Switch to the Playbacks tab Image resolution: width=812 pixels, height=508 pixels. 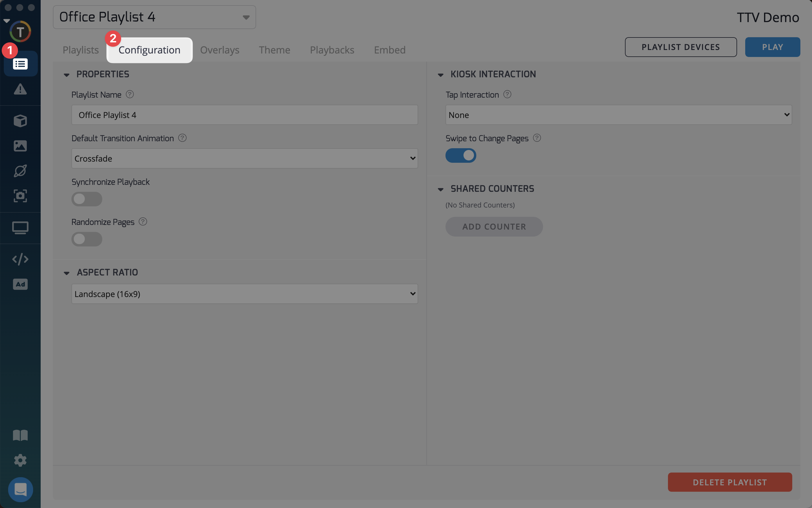332,50
